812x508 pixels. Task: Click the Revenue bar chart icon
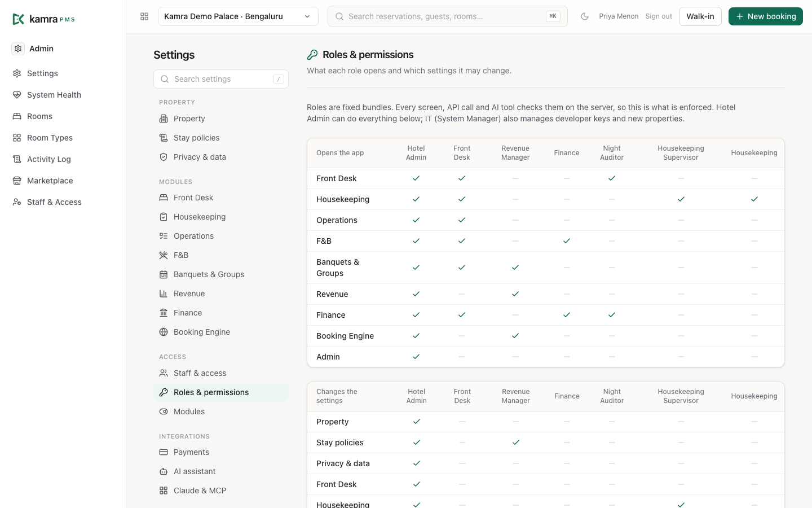coord(164,294)
